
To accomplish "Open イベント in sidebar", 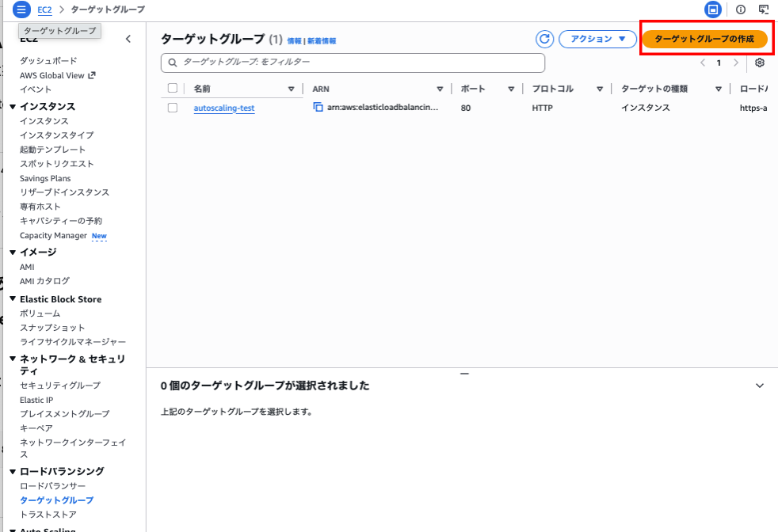I will 36,89.
